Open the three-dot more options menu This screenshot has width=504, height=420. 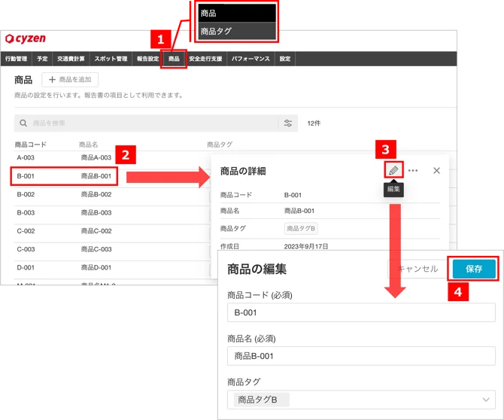coord(413,170)
